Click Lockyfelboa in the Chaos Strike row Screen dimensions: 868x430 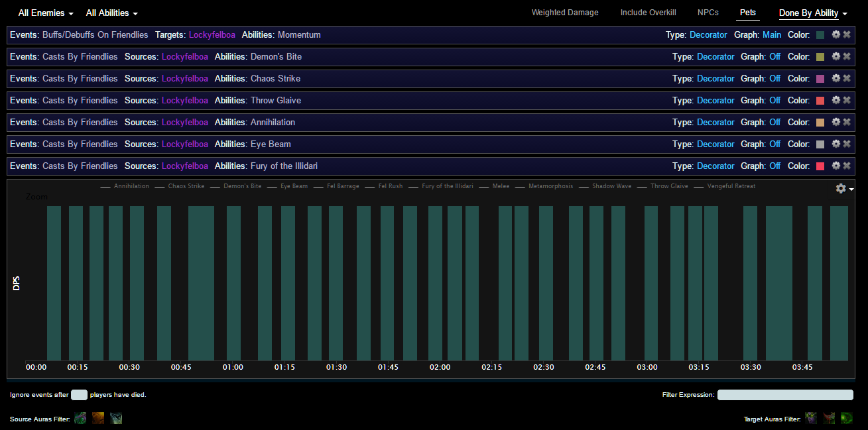click(x=185, y=78)
